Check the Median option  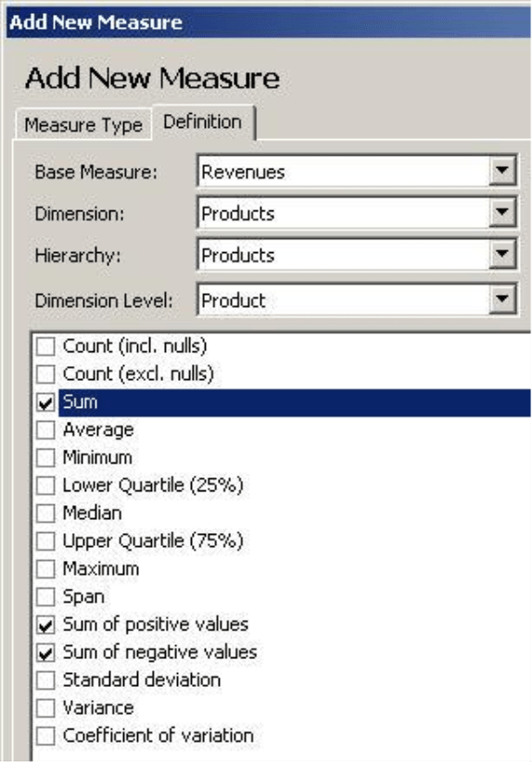(45, 514)
